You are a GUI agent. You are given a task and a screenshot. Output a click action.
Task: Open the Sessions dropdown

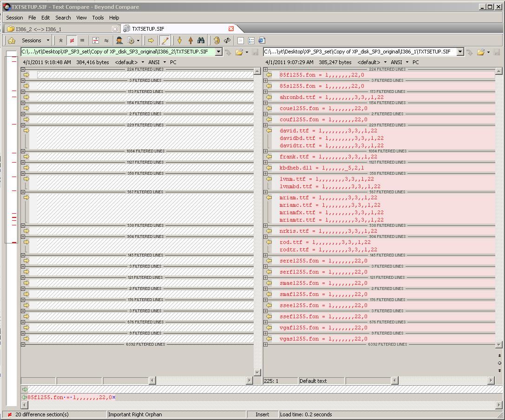pyautogui.click(x=35, y=40)
